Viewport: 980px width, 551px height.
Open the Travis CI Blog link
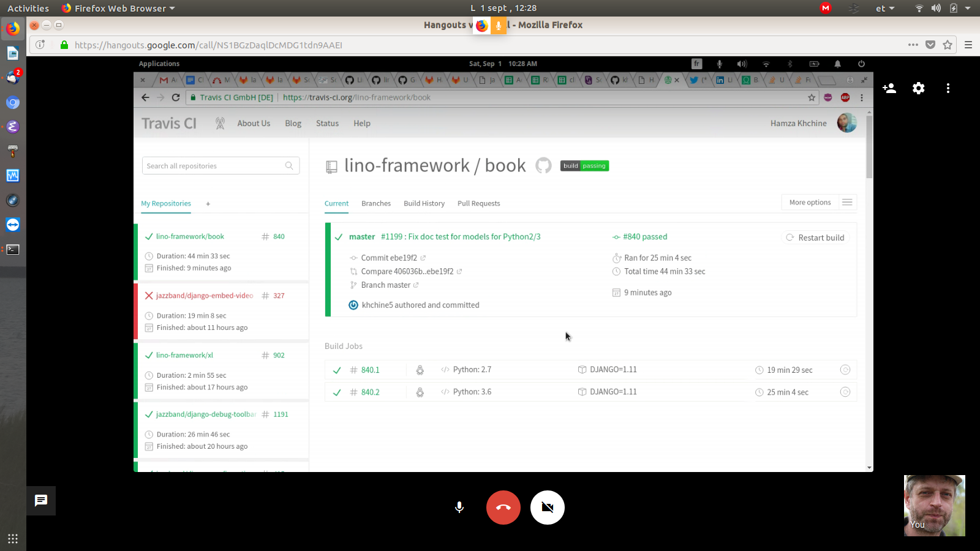293,123
